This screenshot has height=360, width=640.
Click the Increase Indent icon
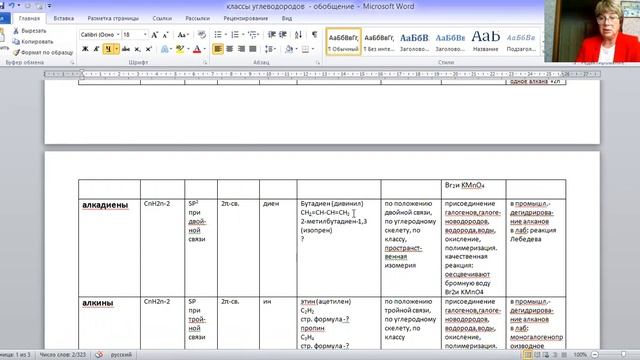(282, 35)
